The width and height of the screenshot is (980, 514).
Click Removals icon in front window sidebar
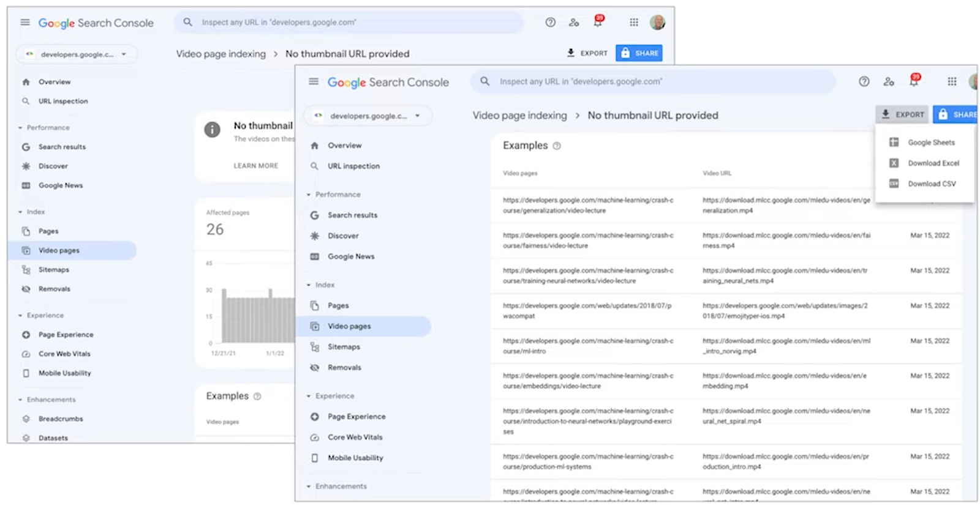[314, 368]
